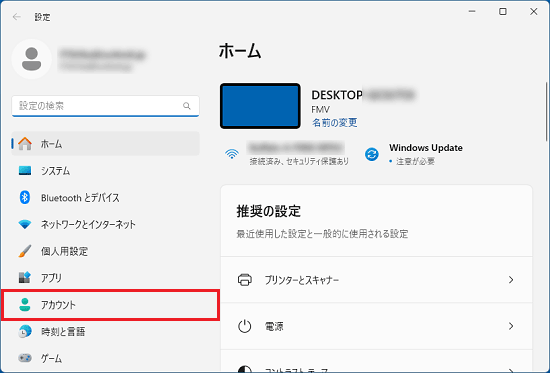
Task: Click the network Wi-Fi diamond icon in the sidebar
Action: (25, 224)
